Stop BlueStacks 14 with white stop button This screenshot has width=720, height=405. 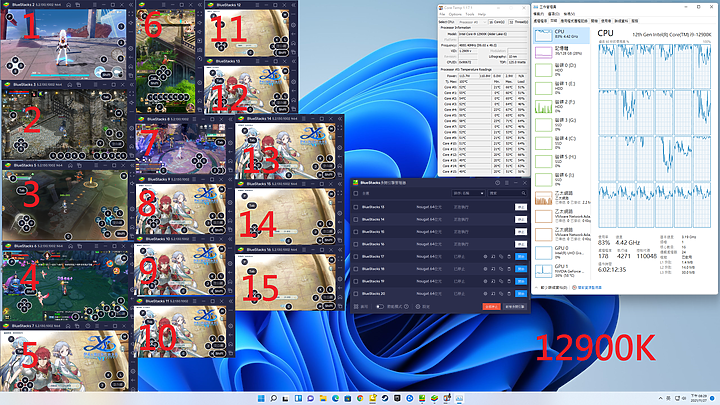coord(521,219)
